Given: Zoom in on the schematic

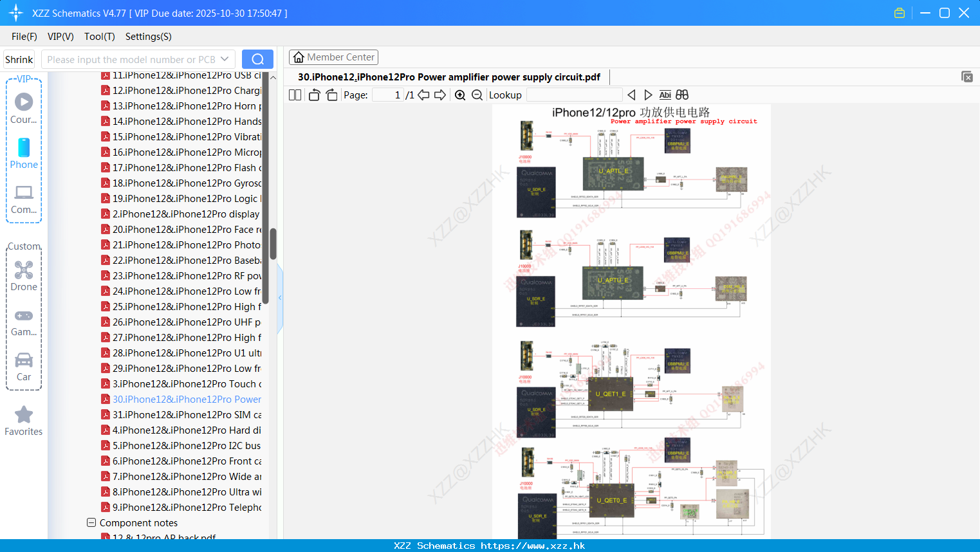Looking at the screenshot, I should 460,95.
